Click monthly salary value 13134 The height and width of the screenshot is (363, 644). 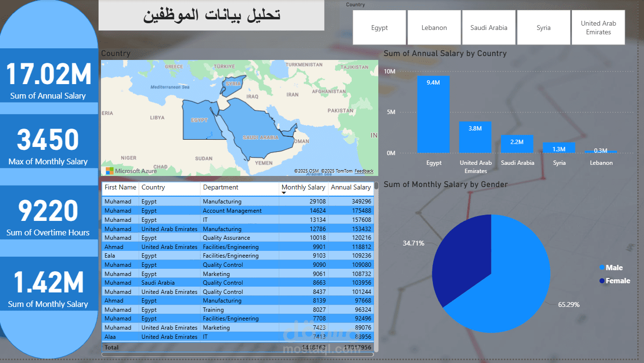pos(317,219)
